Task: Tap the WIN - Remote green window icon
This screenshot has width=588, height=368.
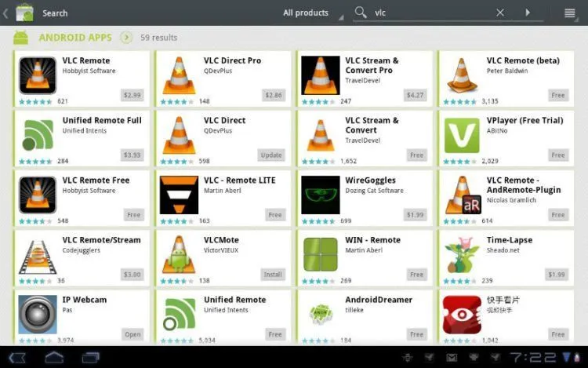Action: pyautogui.click(x=320, y=254)
